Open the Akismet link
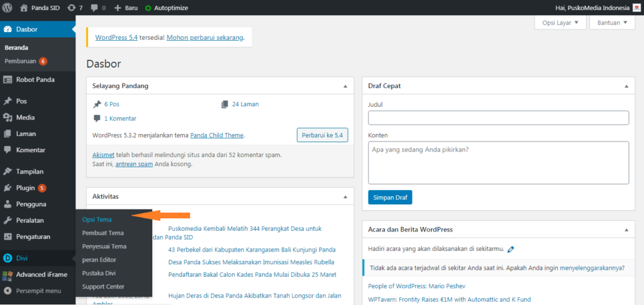This screenshot has width=644, height=305. tap(104, 155)
